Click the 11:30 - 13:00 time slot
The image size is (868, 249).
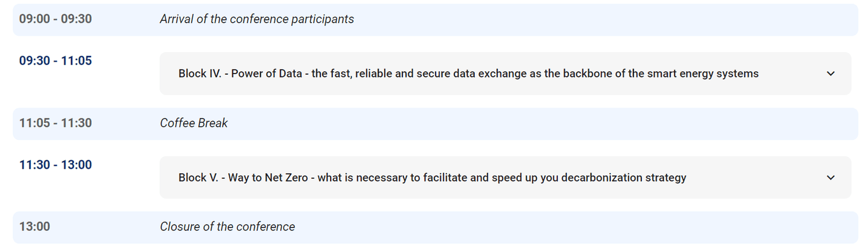[55, 165]
